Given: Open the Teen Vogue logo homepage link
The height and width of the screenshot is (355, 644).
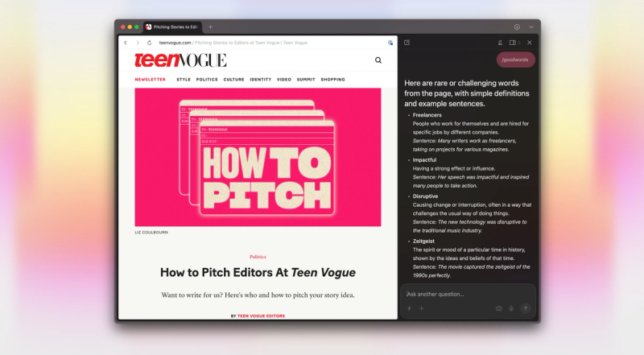Looking at the screenshot, I should [x=180, y=60].
